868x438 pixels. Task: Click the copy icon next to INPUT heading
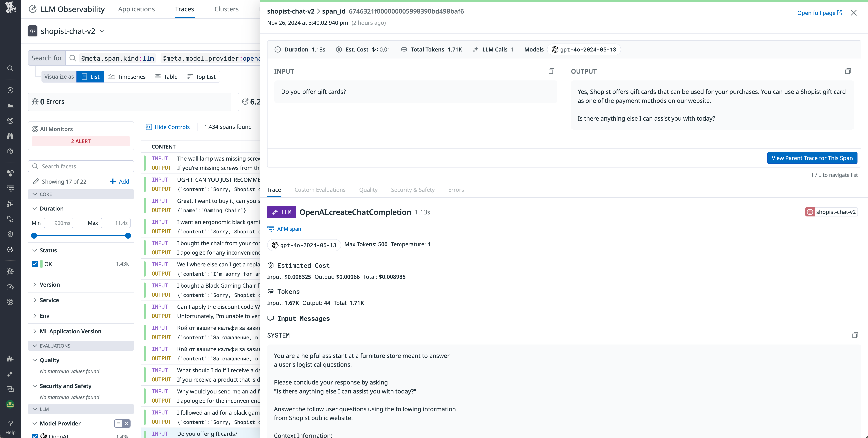point(551,71)
